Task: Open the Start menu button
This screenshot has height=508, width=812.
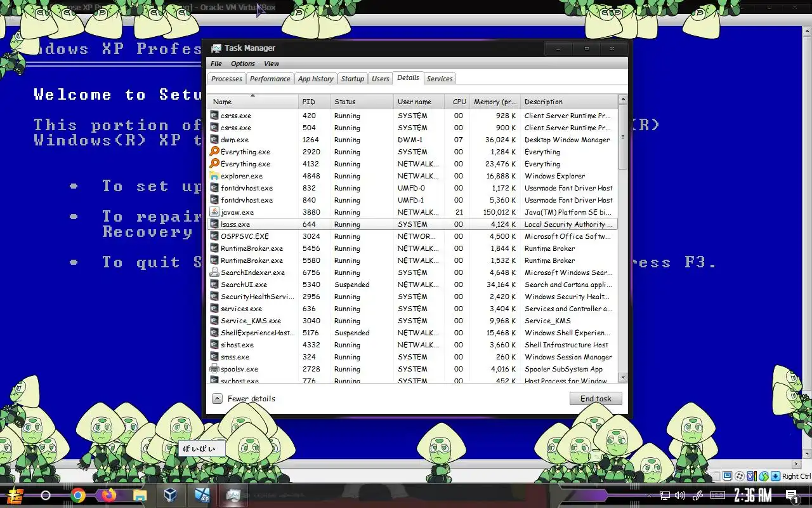Action: pos(15,495)
